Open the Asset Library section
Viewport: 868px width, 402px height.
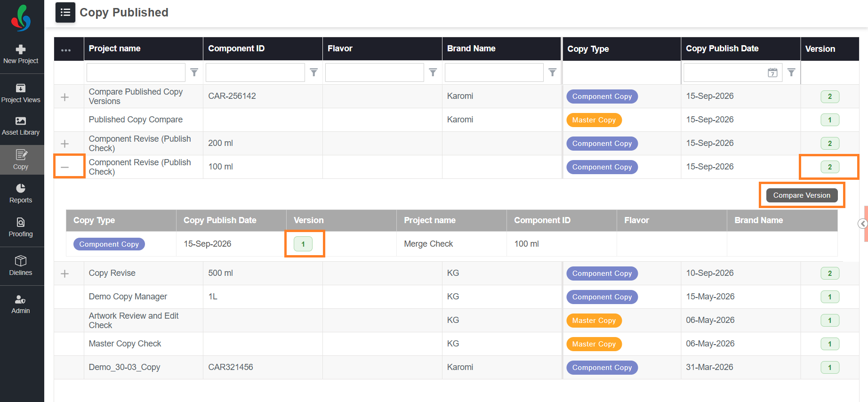point(21,126)
